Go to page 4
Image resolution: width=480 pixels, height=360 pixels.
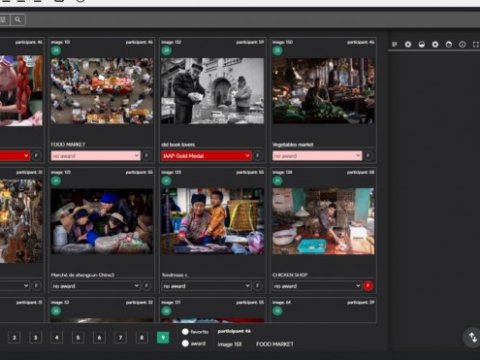(57, 338)
